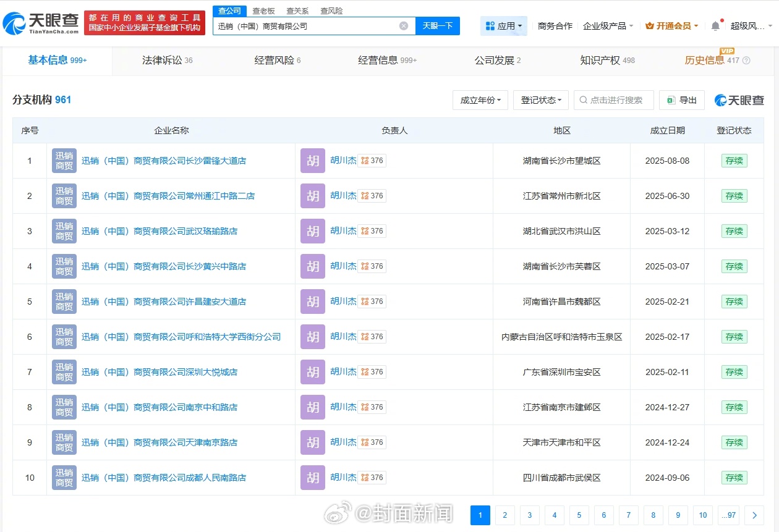
Task: Click the 迅销商贸 logo thumbnail in row 3
Action: pyautogui.click(x=64, y=231)
